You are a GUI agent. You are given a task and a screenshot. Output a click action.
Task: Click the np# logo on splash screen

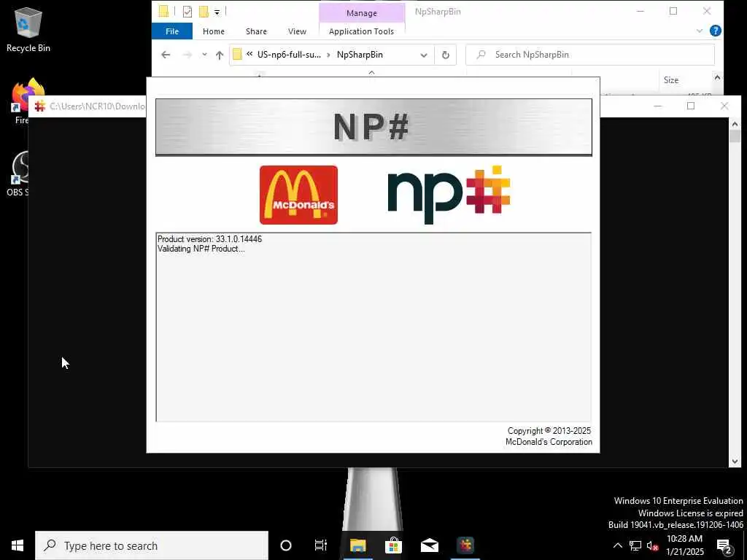(449, 195)
